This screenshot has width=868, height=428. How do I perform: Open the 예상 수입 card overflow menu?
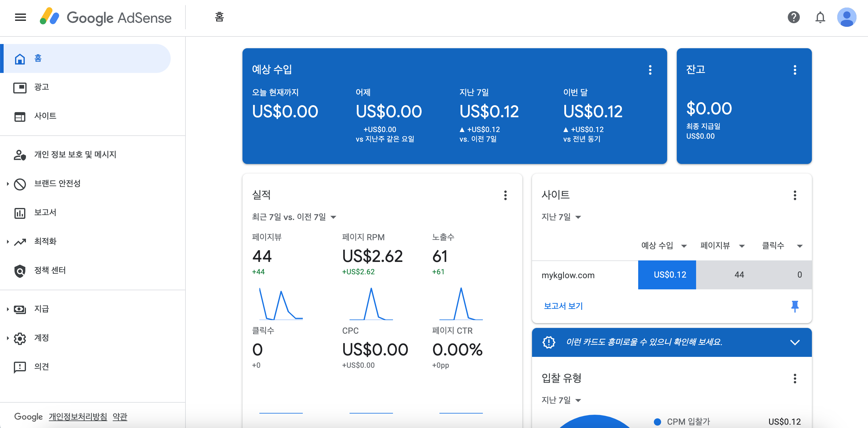coord(650,70)
